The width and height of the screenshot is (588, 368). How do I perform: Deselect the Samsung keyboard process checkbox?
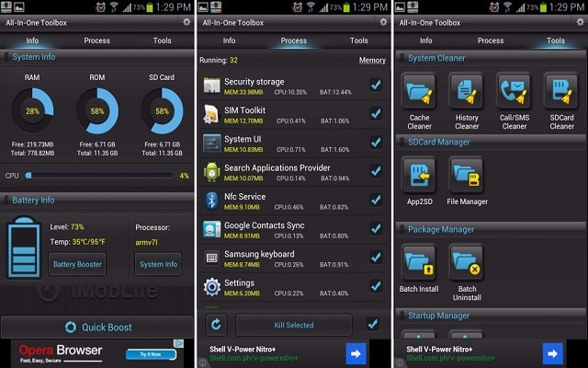(x=375, y=257)
